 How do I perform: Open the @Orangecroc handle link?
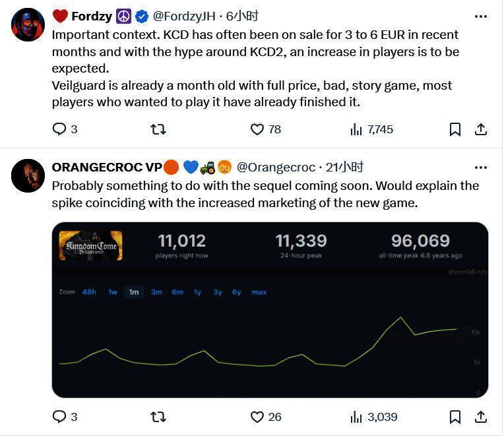point(276,168)
